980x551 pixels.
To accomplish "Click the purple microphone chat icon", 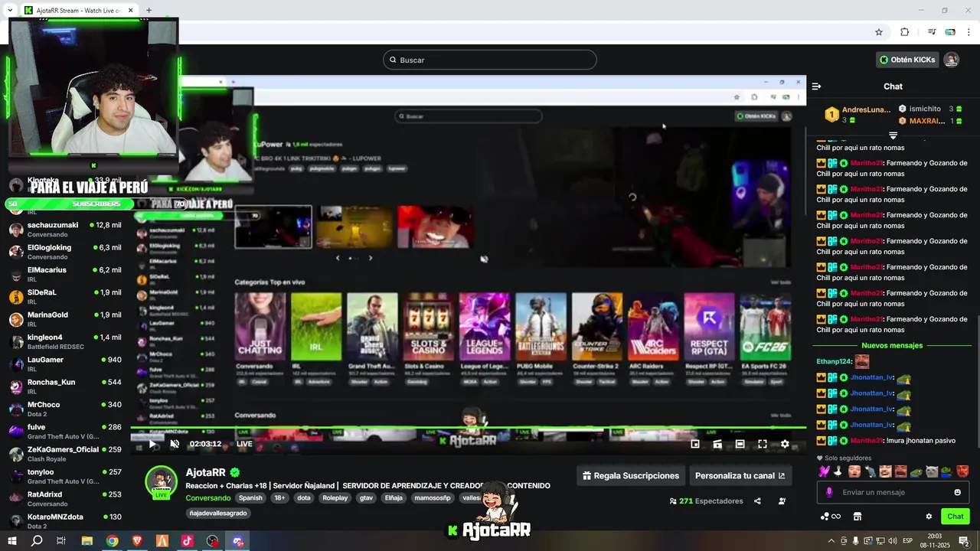I will pyautogui.click(x=828, y=492).
